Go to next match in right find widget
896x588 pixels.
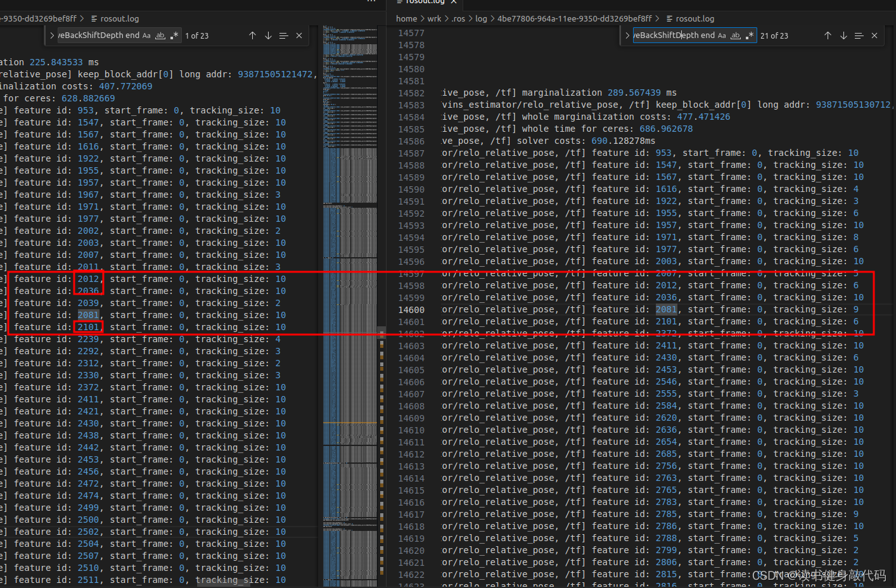click(843, 35)
